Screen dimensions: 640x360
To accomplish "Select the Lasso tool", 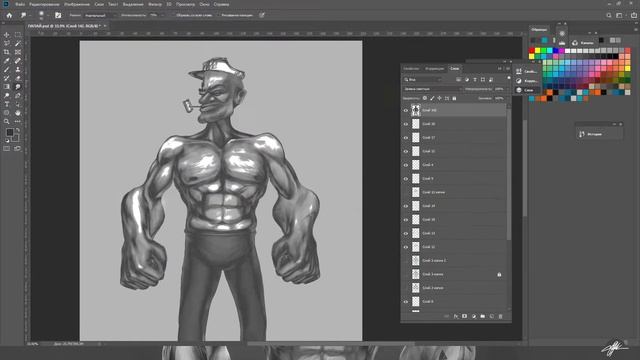I will coord(7,43).
